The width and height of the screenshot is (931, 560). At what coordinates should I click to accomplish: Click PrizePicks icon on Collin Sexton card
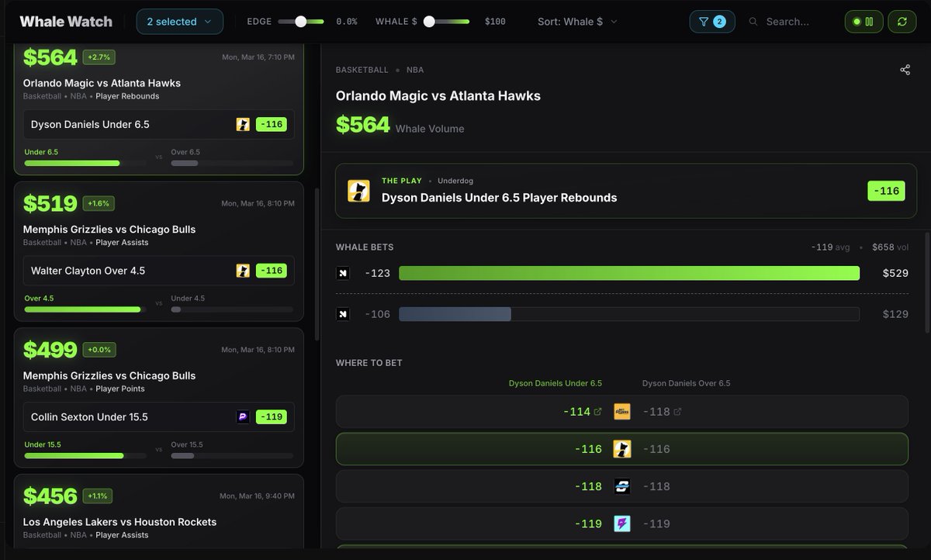[243, 417]
